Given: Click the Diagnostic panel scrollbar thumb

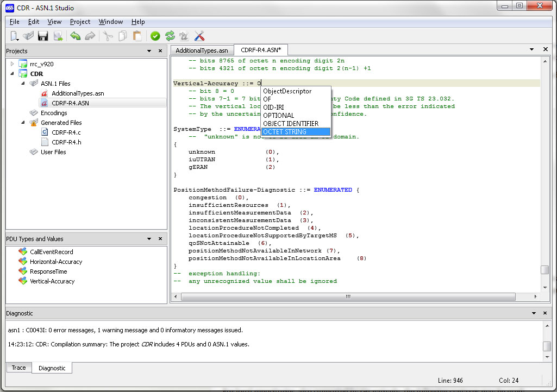Looking at the screenshot, I should (x=547, y=346).
